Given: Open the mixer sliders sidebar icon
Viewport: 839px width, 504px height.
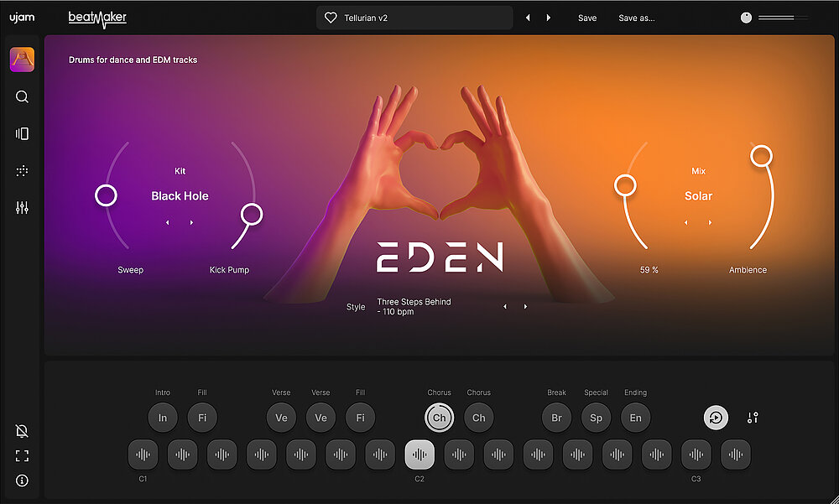Looking at the screenshot, I should tap(22, 208).
